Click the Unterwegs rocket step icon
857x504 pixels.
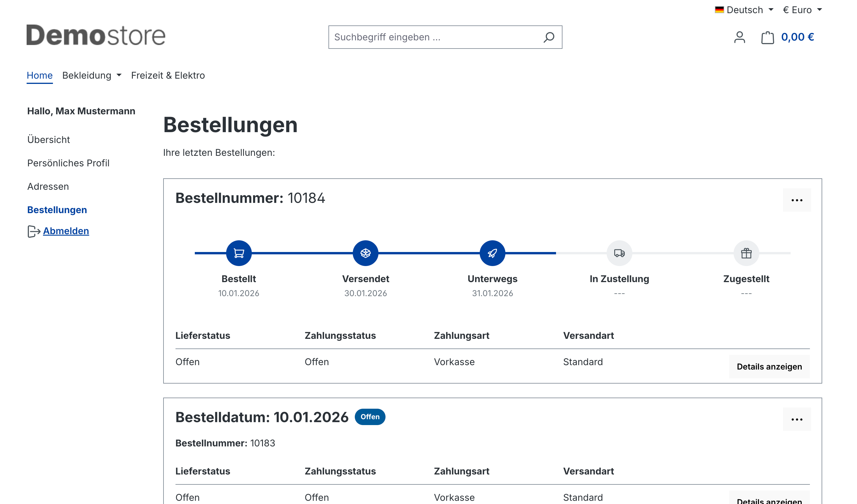tap(493, 253)
